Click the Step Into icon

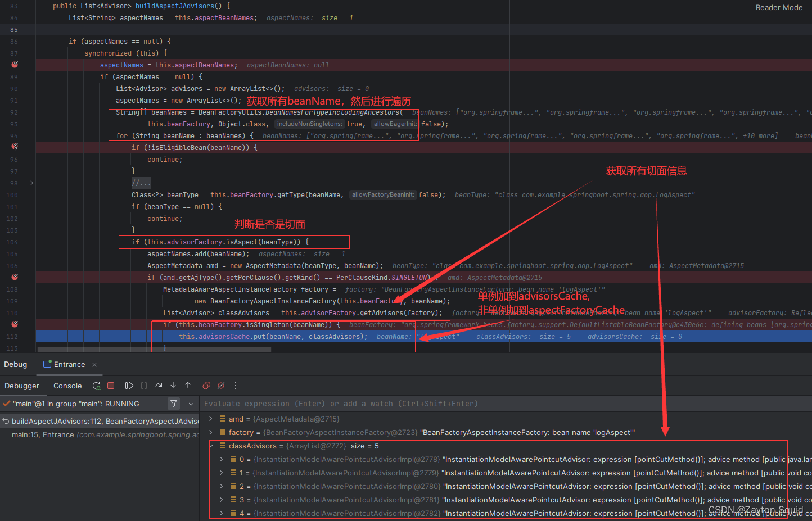click(173, 386)
